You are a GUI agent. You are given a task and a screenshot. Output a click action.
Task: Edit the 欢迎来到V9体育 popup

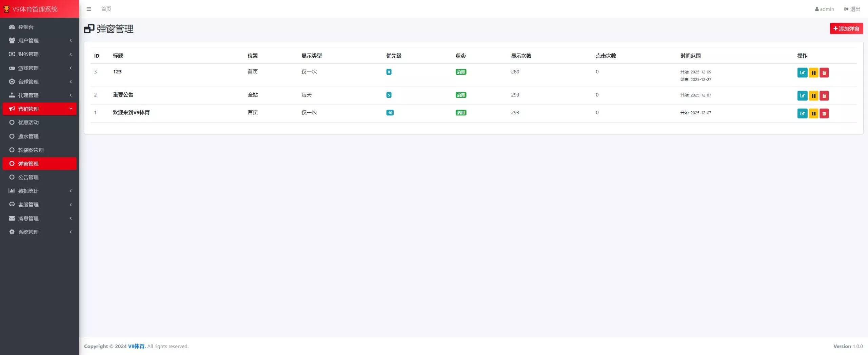(802, 113)
